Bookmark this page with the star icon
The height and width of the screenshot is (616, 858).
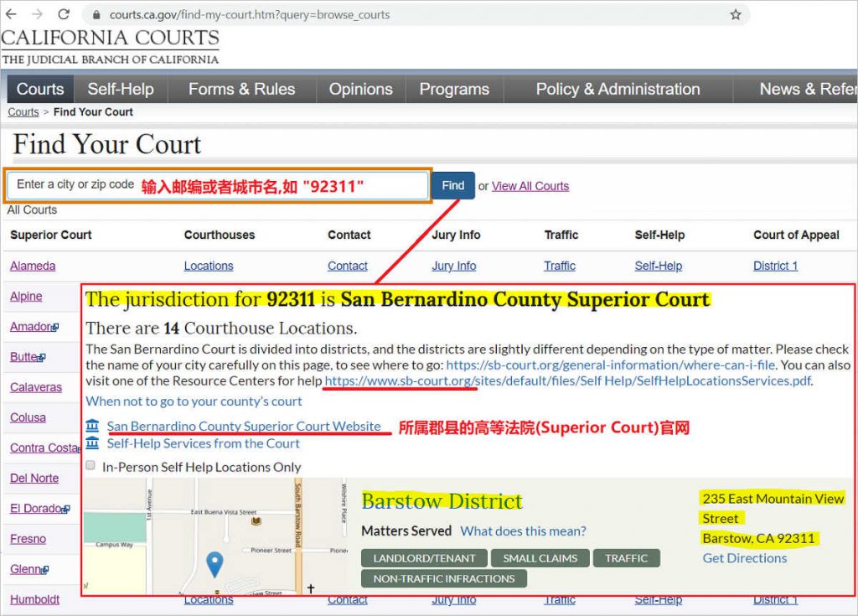click(736, 15)
